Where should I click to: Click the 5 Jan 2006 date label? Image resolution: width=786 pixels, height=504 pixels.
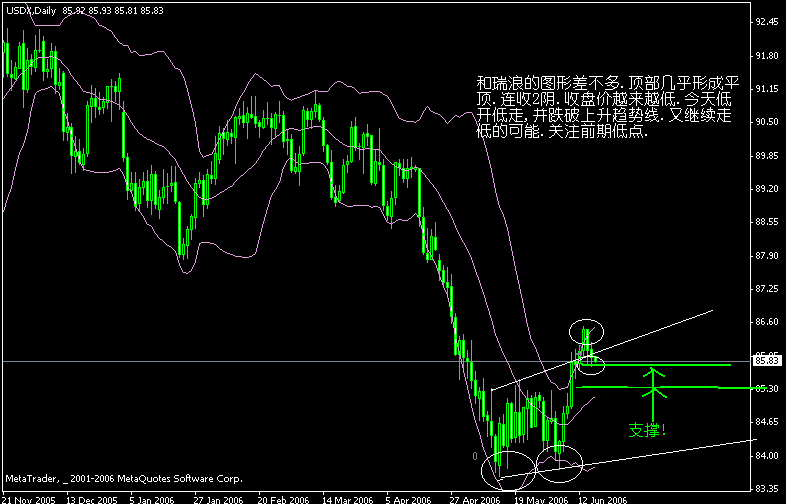click(x=154, y=499)
